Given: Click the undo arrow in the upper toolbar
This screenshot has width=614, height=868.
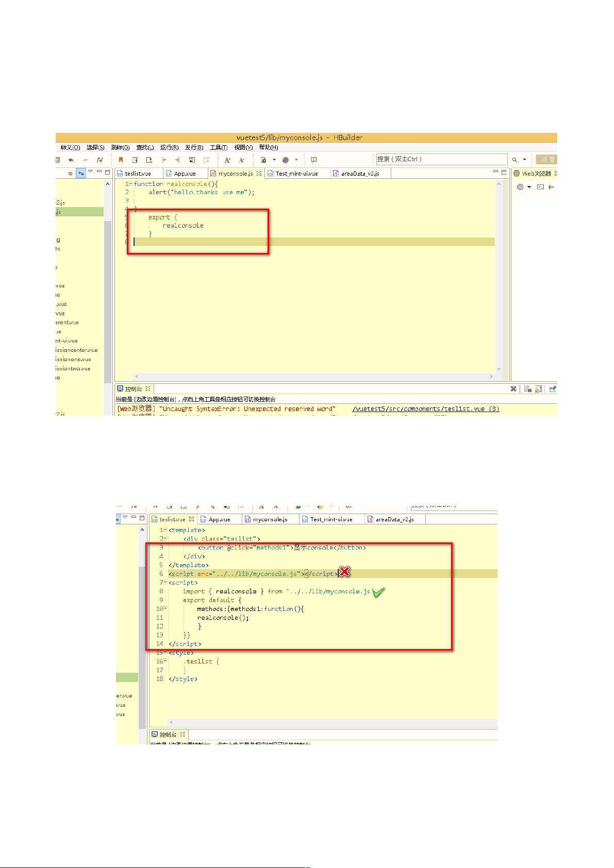Looking at the screenshot, I should point(71,160).
